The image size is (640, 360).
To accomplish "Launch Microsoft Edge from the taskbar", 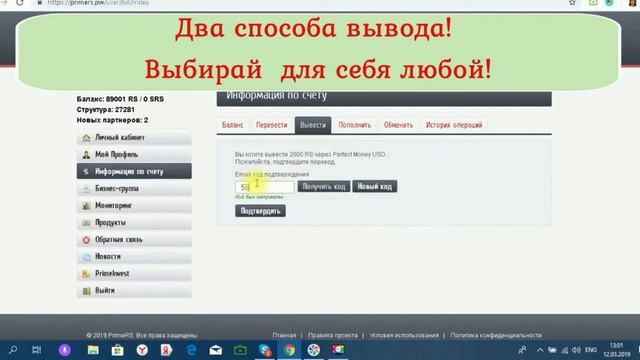I will tap(191, 350).
